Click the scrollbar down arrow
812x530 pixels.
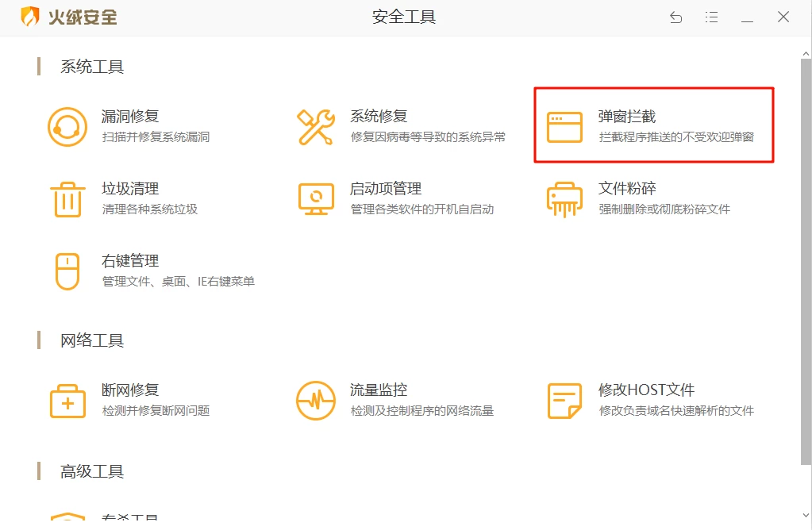pyautogui.click(x=806, y=516)
